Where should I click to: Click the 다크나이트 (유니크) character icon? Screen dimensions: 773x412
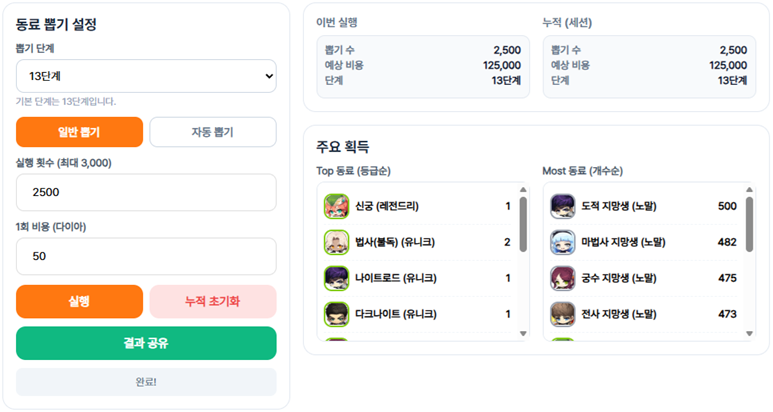coord(336,314)
